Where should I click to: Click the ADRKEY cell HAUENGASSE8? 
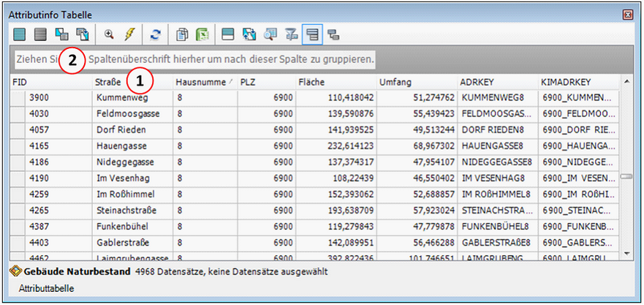493,145
